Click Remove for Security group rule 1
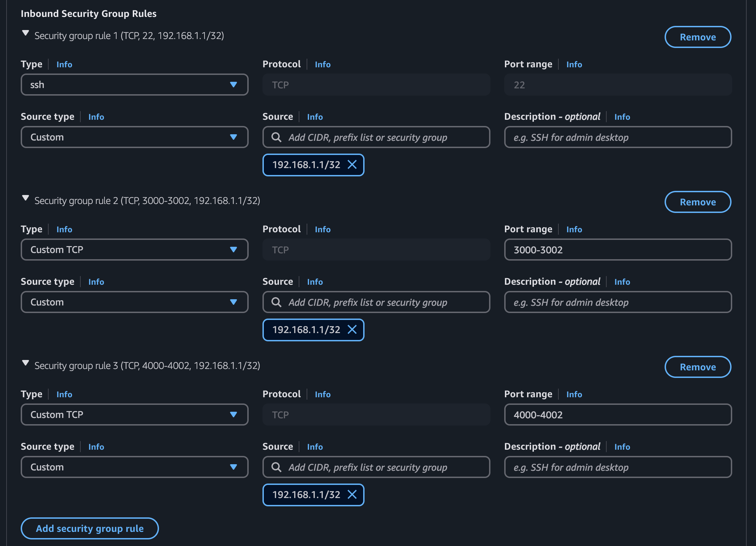 698,37
